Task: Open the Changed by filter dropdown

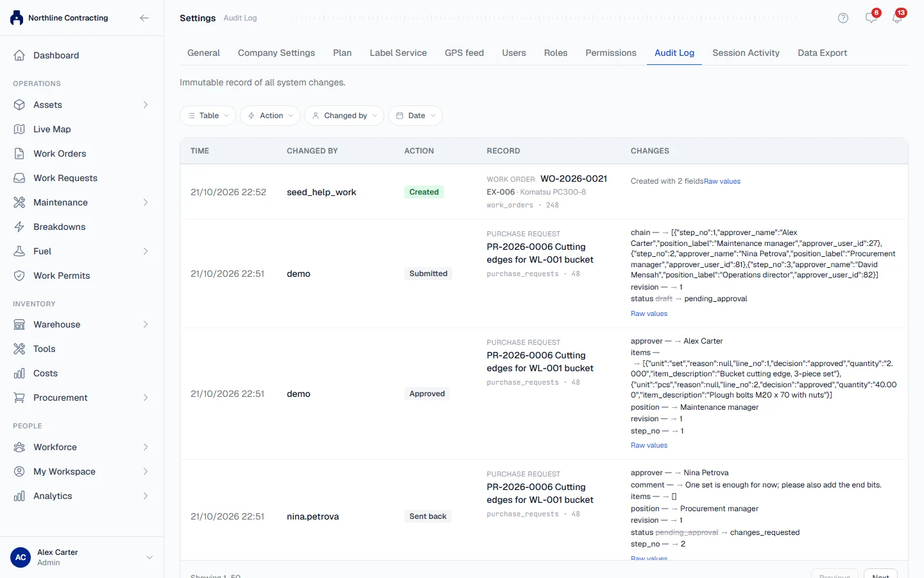Action: pyautogui.click(x=344, y=116)
